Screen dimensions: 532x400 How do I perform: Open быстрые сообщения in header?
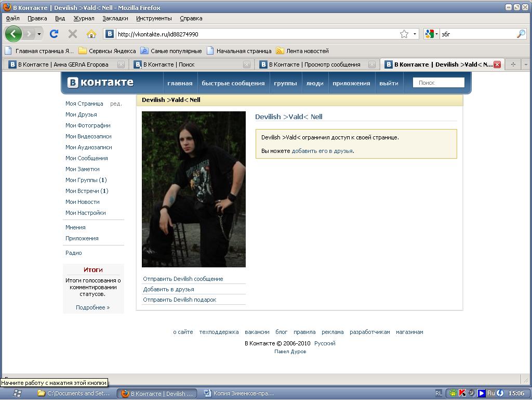(233, 83)
